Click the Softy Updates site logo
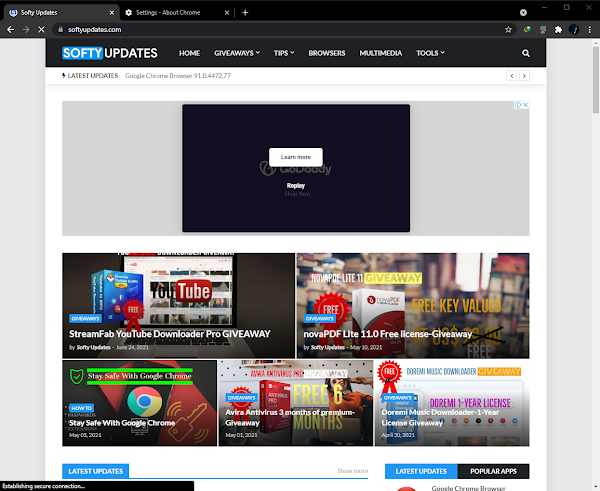 pos(109,53)
